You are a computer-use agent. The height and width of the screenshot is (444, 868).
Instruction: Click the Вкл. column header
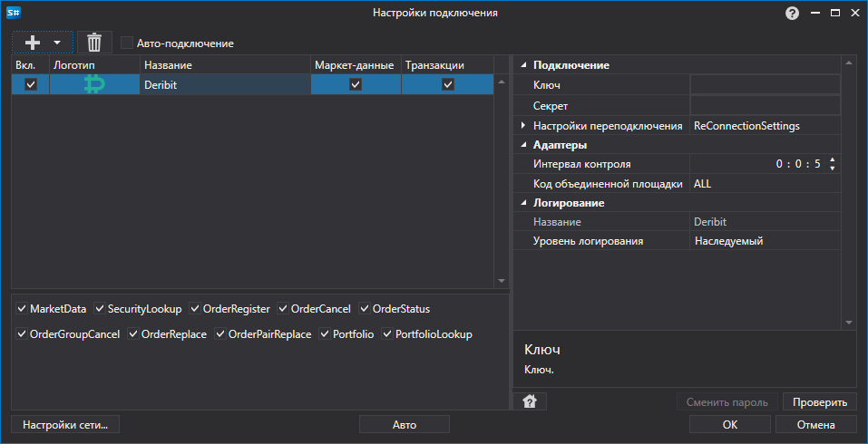(x=31, y=65)
